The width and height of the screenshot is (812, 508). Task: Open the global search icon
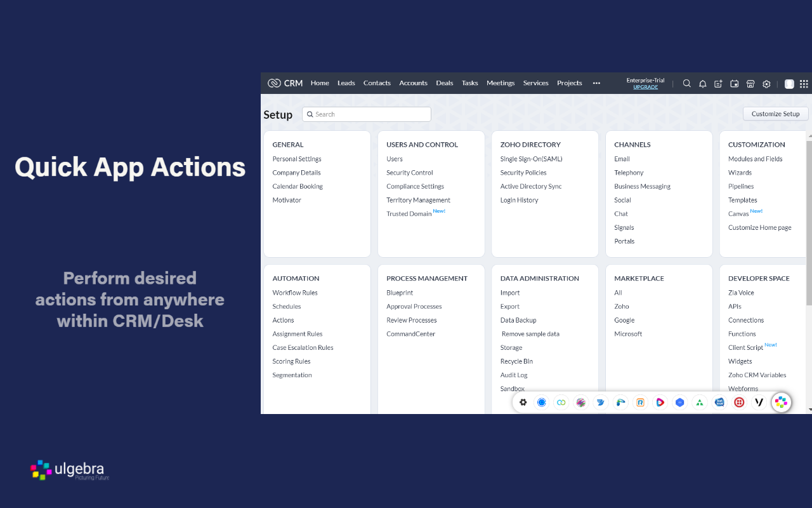click(686, 83)
